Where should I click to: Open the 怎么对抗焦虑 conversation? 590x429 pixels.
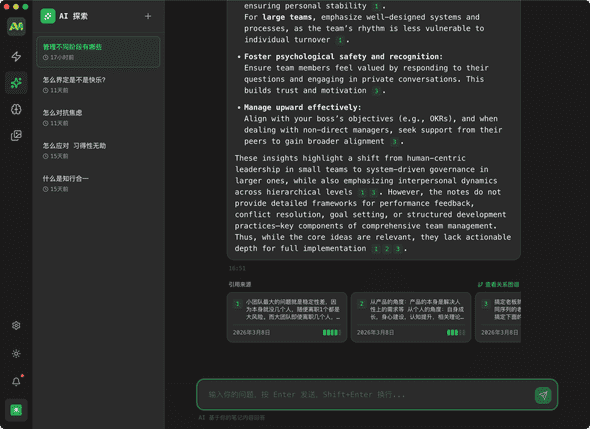pos(98,117)
